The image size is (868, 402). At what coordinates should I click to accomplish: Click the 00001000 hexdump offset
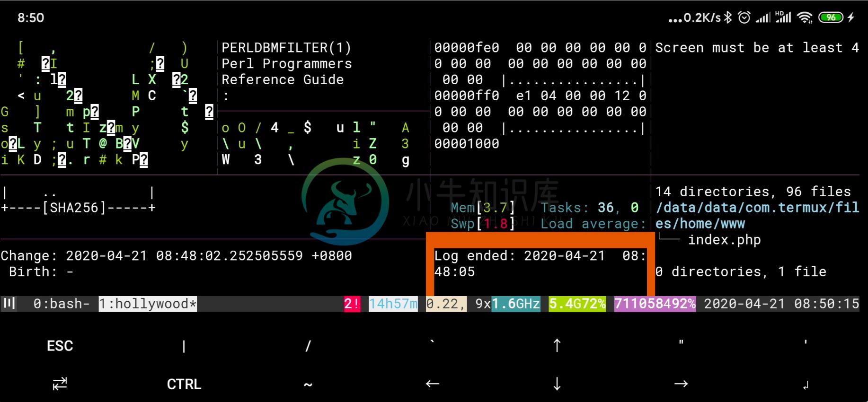[x=467, y=144]
